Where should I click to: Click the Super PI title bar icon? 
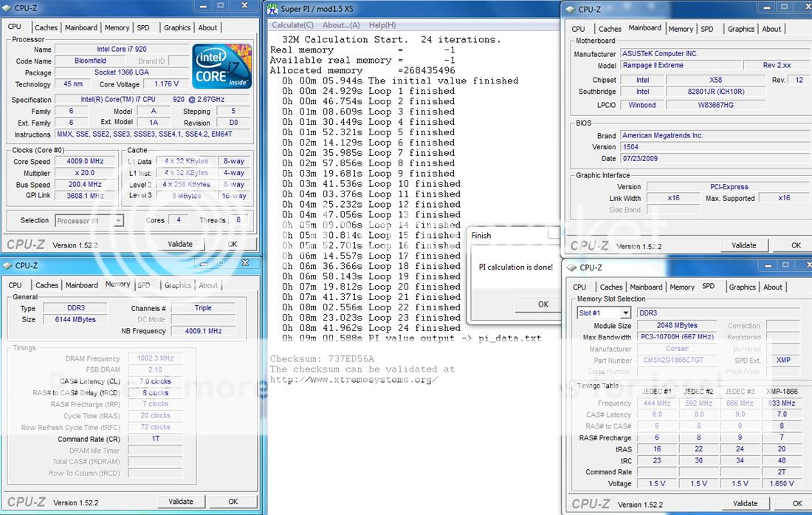tap(273, 9)
